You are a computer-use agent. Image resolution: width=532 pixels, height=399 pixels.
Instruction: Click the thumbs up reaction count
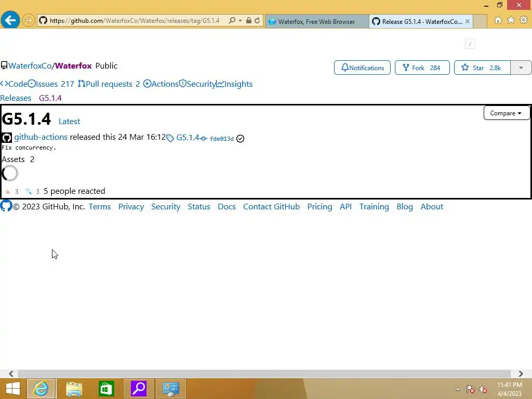pos(12,191)
